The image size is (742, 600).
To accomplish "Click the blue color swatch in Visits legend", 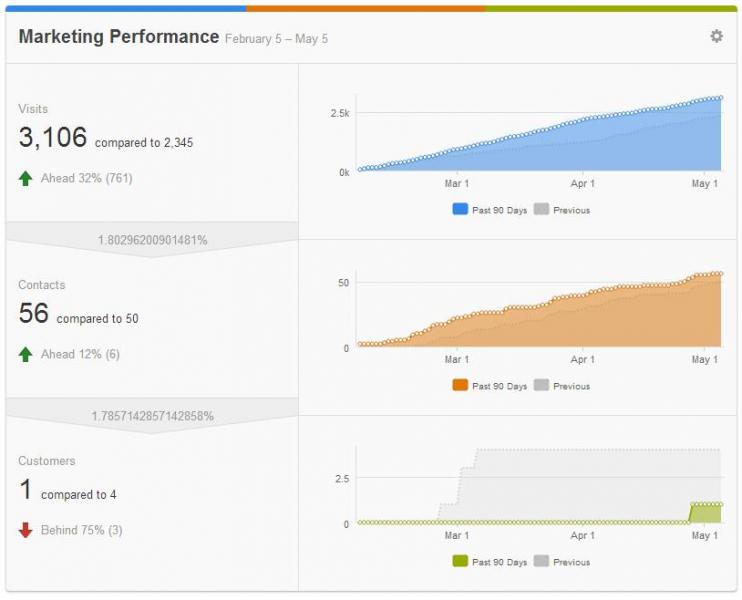I will pos(460,209).
